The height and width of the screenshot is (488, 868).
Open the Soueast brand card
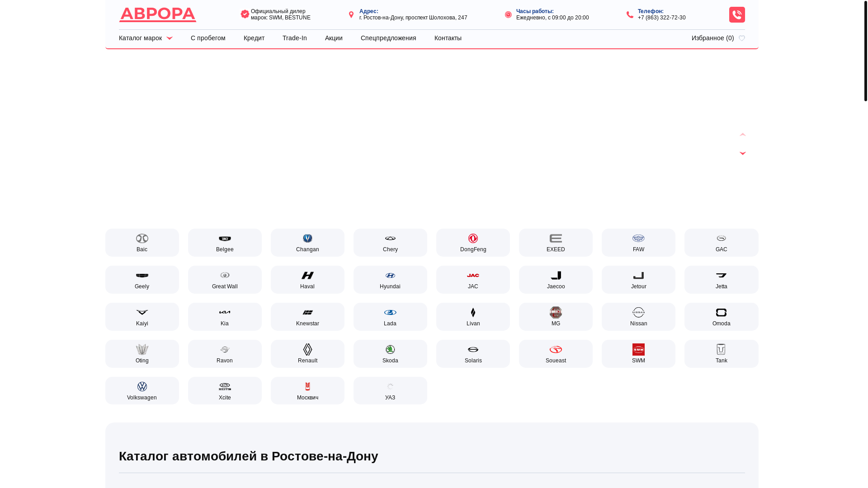pyautogui.click(x=556, y=354)
